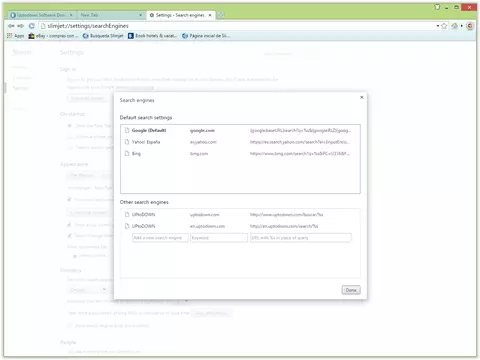The image size is (480, 360).
Task: Open the dimmed Google search dropdown behind dialog
Action: click(87, 290)
